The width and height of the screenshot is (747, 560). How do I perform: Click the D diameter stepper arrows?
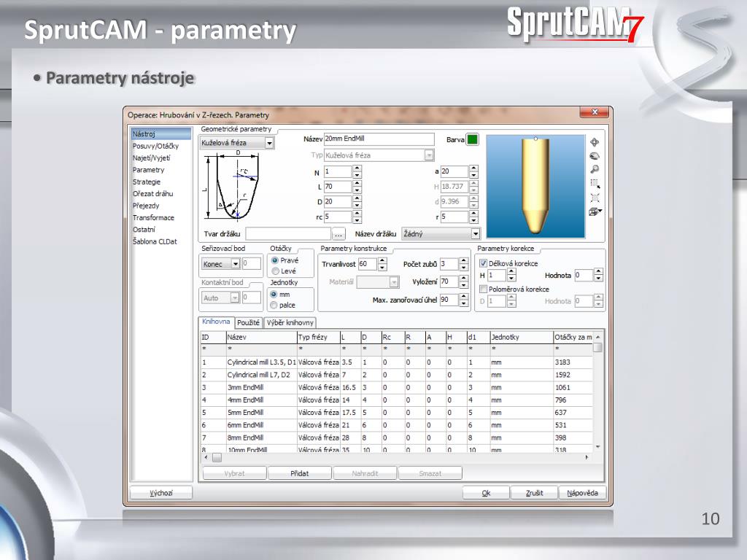tap(357, 202)
